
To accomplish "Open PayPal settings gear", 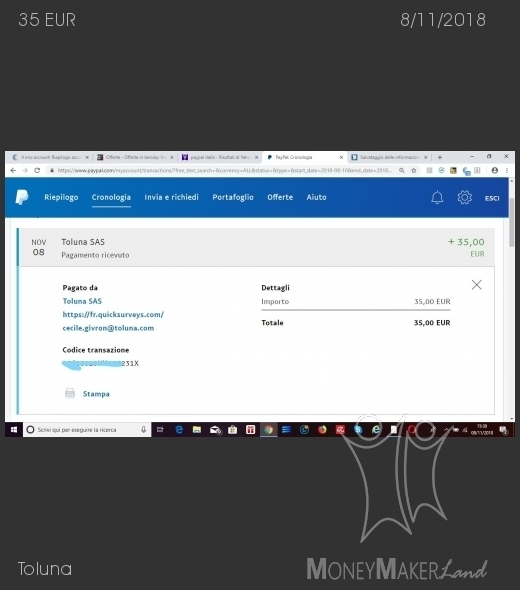I will coord(465,197).
